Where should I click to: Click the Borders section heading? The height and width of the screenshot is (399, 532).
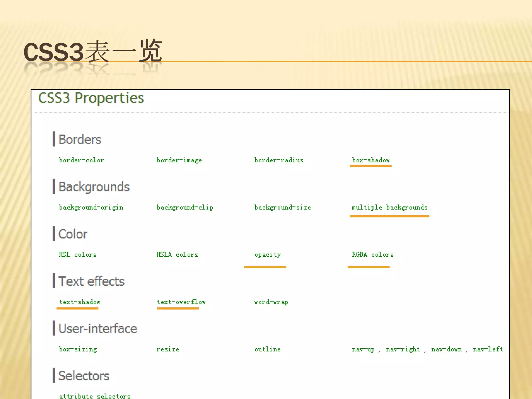pos(80,139)
